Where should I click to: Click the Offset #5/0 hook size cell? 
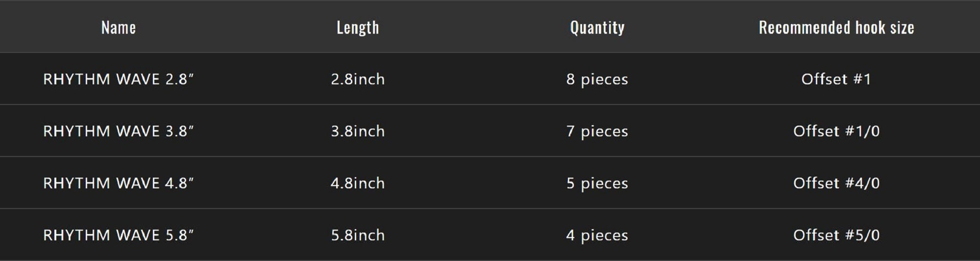click(836, 235)
